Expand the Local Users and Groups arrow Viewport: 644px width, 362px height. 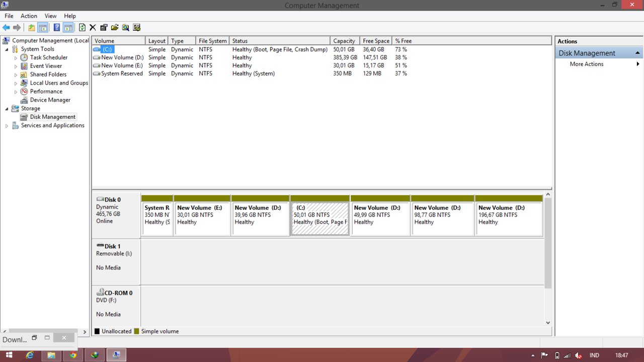tap(16, 83)
